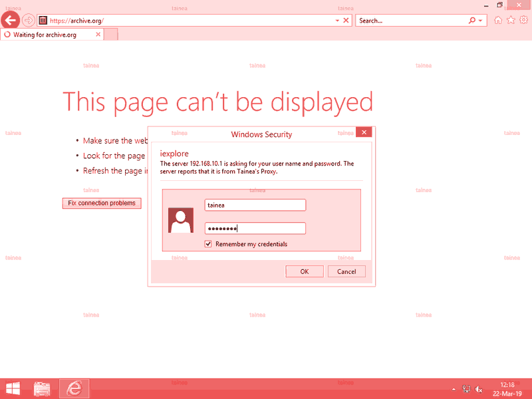Click the 'Look for the page' bullet text
The width and height of the screenshot is (532, 399).
pos(114,156)
